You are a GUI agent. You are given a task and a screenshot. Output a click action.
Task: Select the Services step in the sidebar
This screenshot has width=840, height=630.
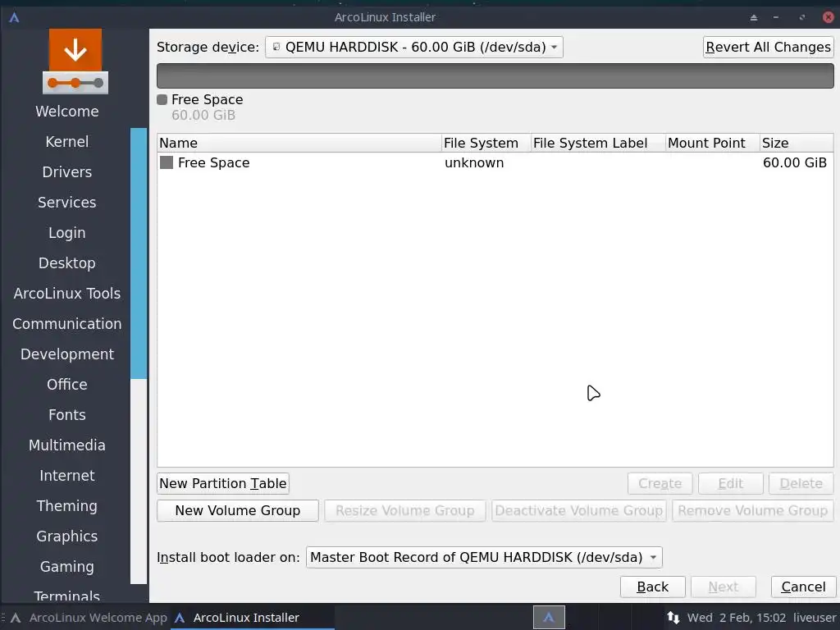point(67,203)
